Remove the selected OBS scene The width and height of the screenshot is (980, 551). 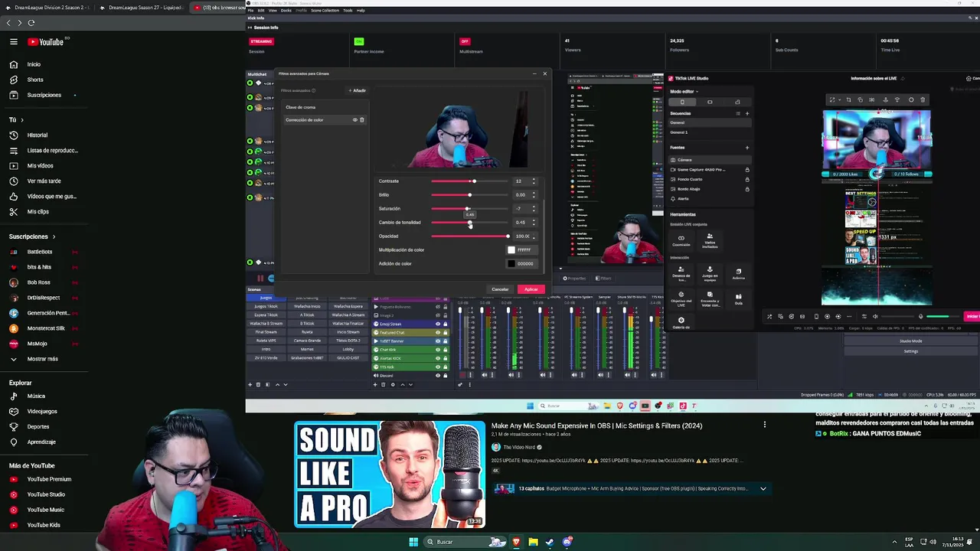coord(258,384)
